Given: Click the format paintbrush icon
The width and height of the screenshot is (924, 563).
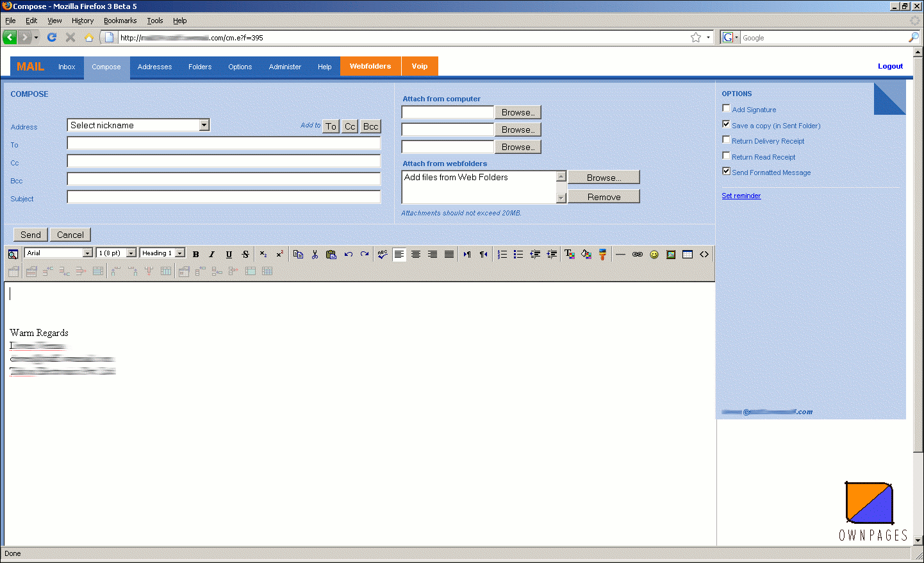Looking at the screenshot, I should click(603, 255).
